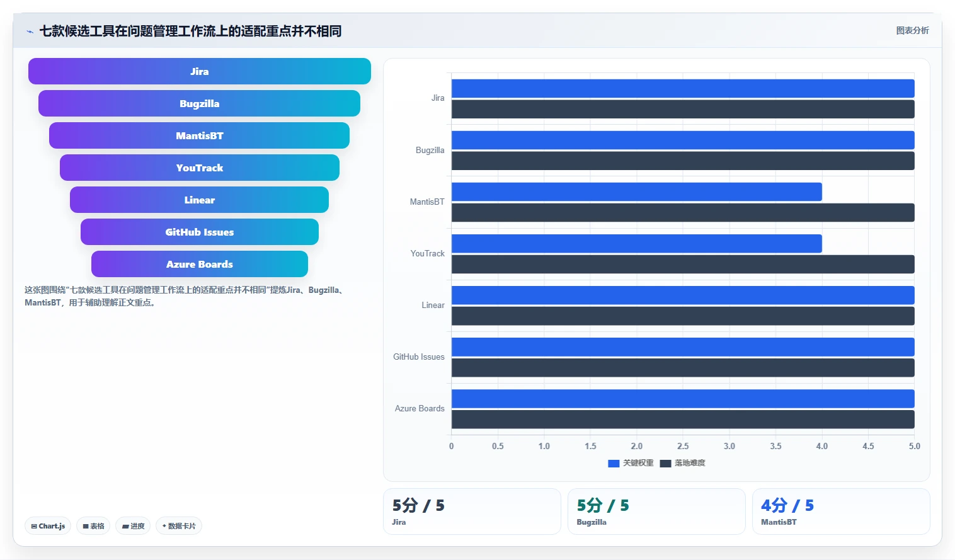Click the 1.5 tick on the x-axis
This screenshot has width=955, height=560.
pyautogui.click(x=590, y=446)
